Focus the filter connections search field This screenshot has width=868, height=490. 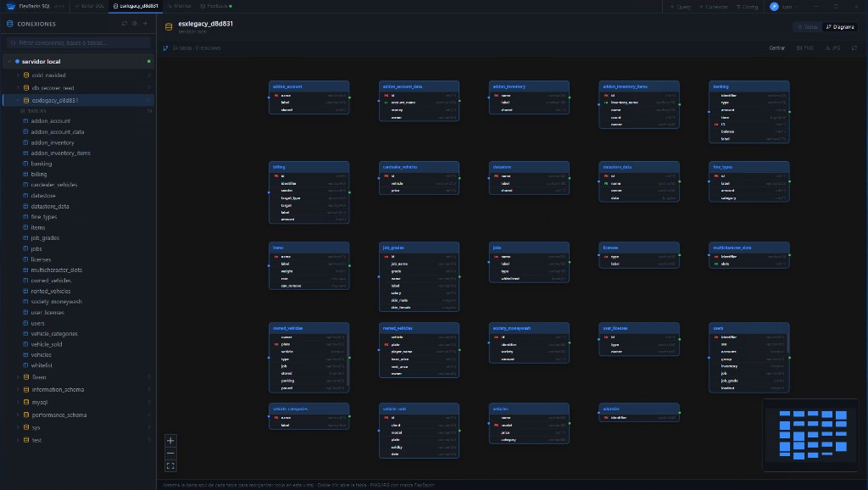[79, 42]
